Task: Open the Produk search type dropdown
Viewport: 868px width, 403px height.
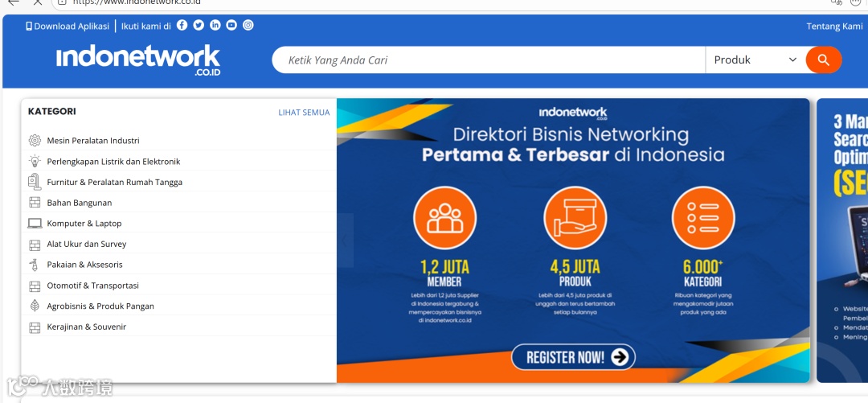Action: point(755,60)
